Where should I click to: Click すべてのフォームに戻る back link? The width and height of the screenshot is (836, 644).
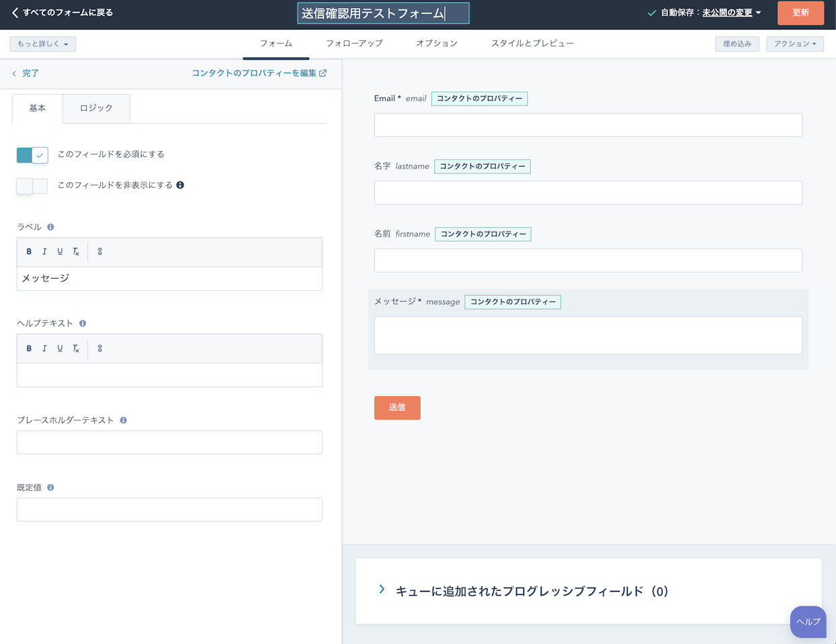[x=62, y=13]
